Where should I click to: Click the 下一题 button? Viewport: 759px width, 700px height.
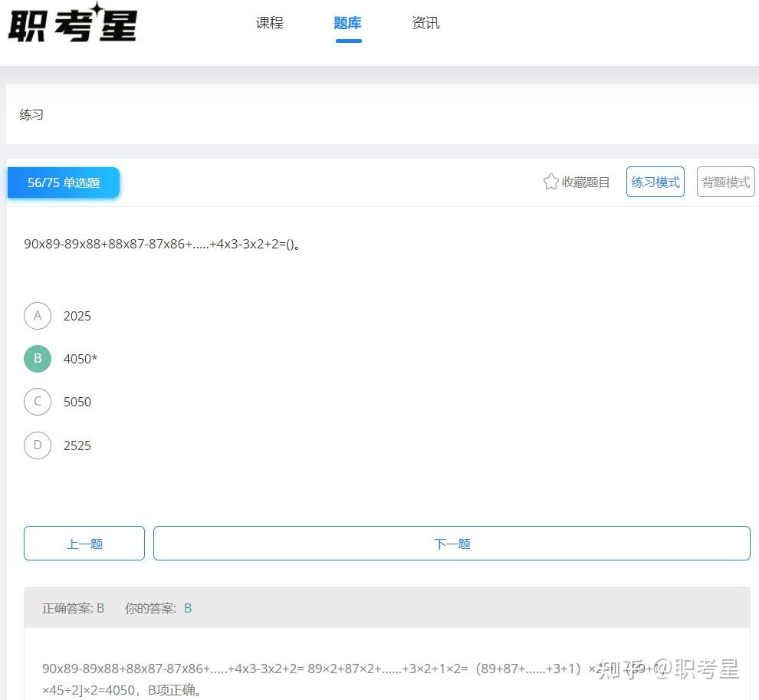click(451, 542)
